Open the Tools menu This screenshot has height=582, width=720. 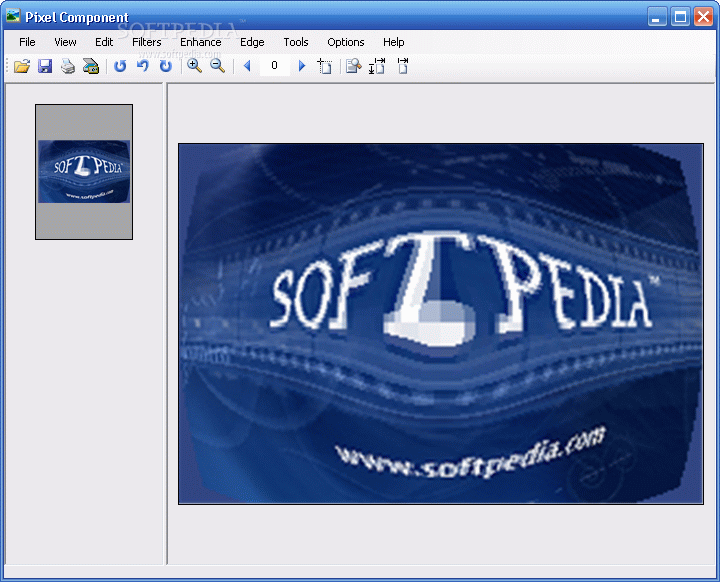pyautogui.click(x=296, y=42)
